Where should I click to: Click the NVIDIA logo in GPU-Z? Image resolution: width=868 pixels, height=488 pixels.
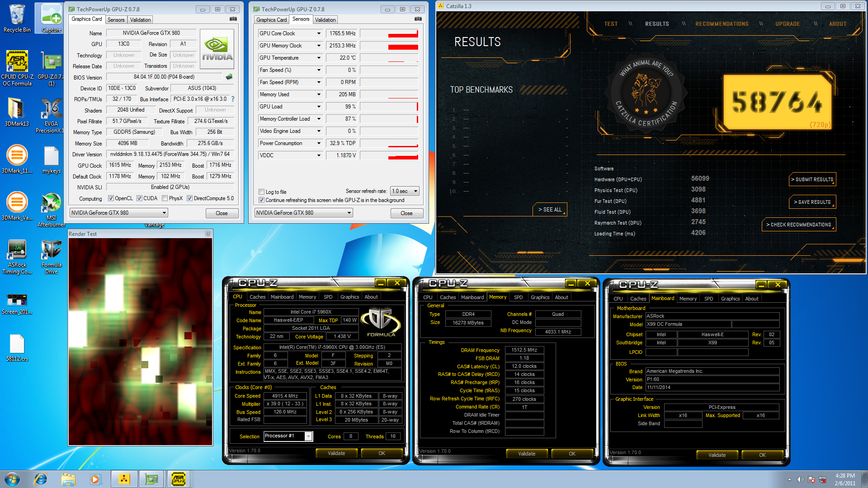point(217,49)
